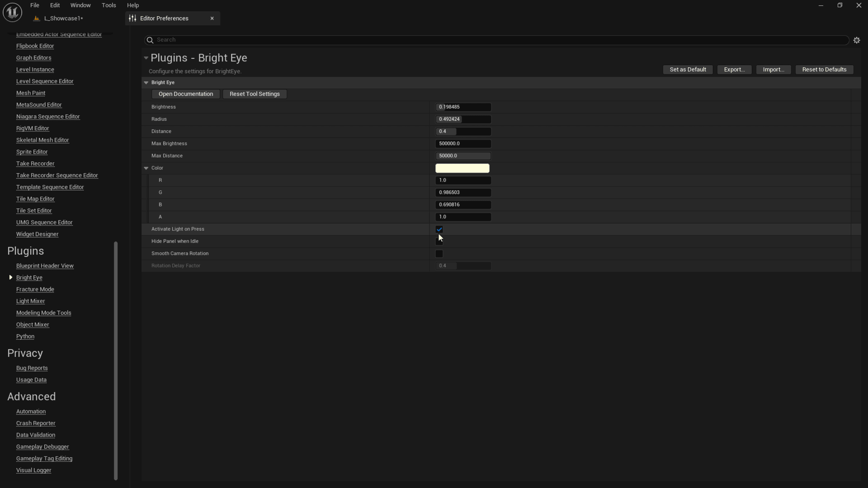
Task: Click the search magnifier icon
Action: tap(150, 40)
